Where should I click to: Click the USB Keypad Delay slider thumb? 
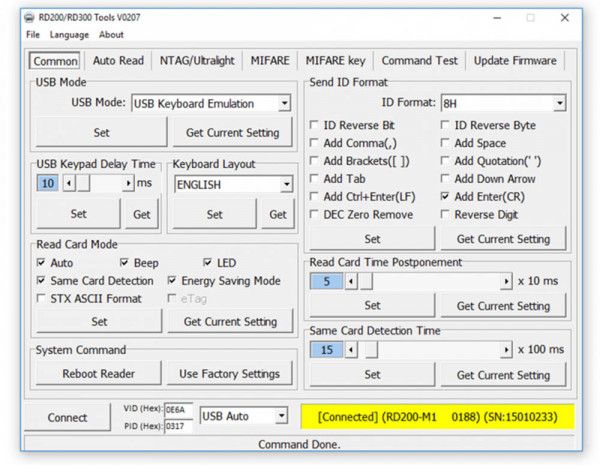pyautogui.click(x=83, y=183)
